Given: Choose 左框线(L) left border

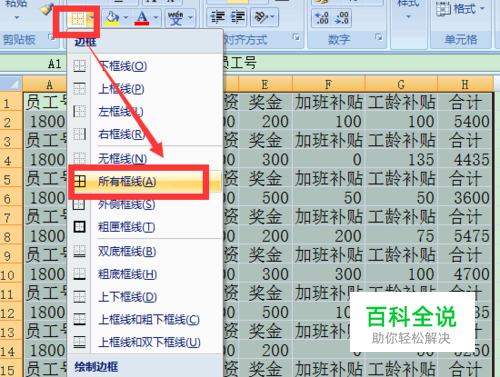Looking at the screenshot, I should pos(145,111).
